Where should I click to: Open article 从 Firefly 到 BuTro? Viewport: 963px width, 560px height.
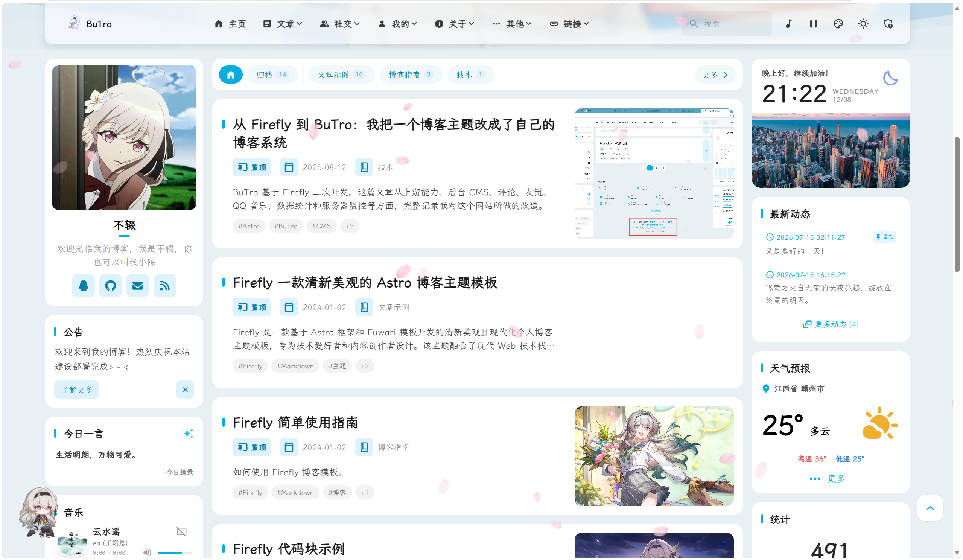(394, 133)
